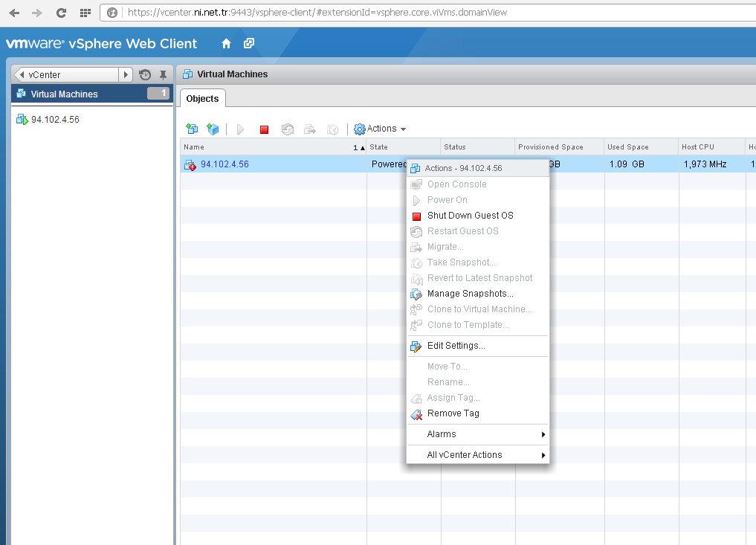The image size is (756, 545).
Task: Choose Revert to Latest Snapshot
Action: coord(478,278)
